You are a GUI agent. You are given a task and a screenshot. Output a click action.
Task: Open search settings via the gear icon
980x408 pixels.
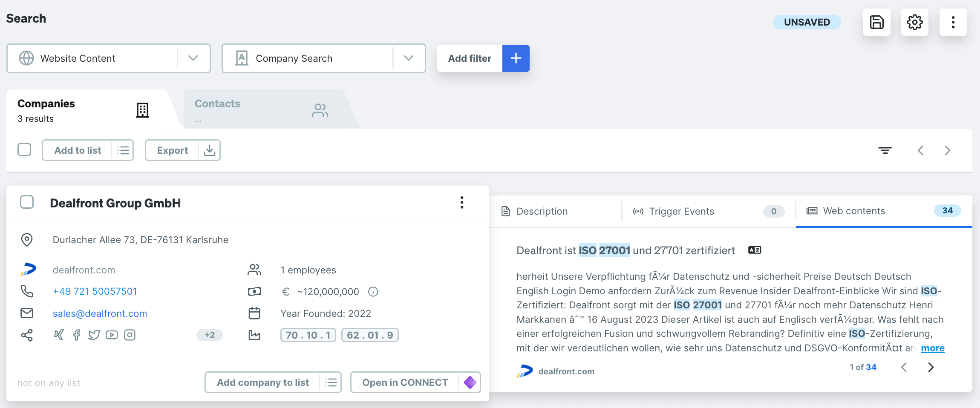click(x=915, y=22)
